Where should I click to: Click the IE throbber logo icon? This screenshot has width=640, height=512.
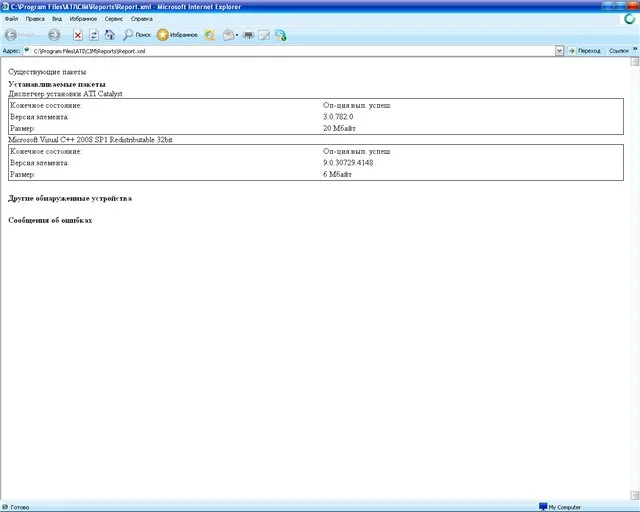coord(630,19)
